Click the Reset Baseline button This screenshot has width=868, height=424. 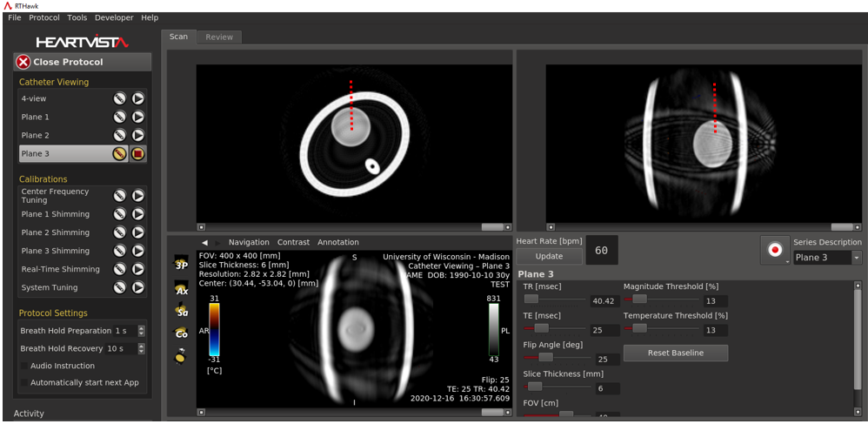pos(675,353)
